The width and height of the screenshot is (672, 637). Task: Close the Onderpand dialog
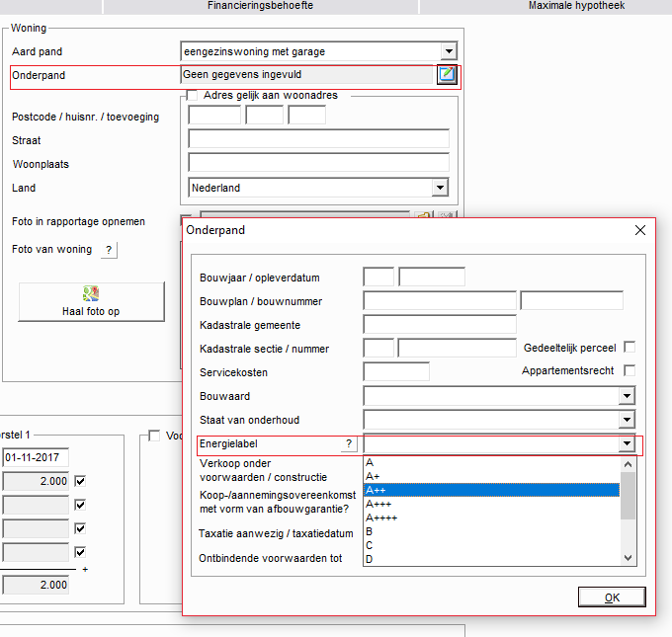(x=639, y=230)
